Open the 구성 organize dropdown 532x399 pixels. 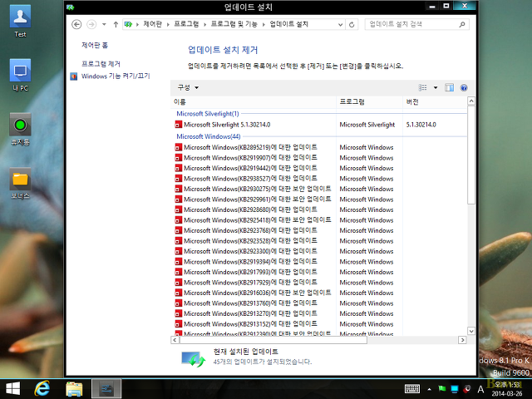[x=188, y=87]
